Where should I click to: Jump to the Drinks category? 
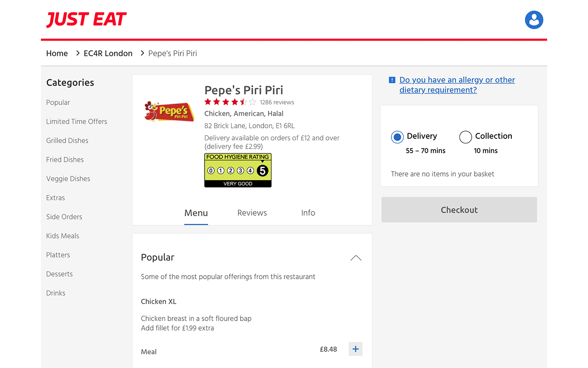pyautogui.click(x=56, y=293)
